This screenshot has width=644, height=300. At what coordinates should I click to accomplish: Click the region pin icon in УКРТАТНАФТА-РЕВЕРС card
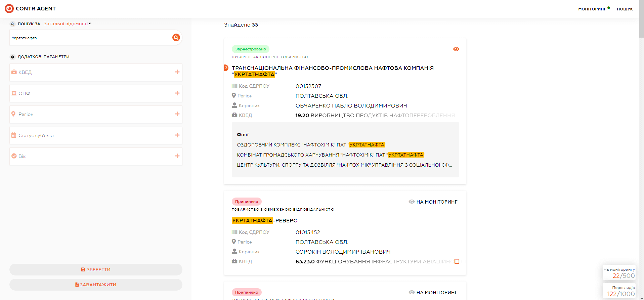[x=234, y=242]
